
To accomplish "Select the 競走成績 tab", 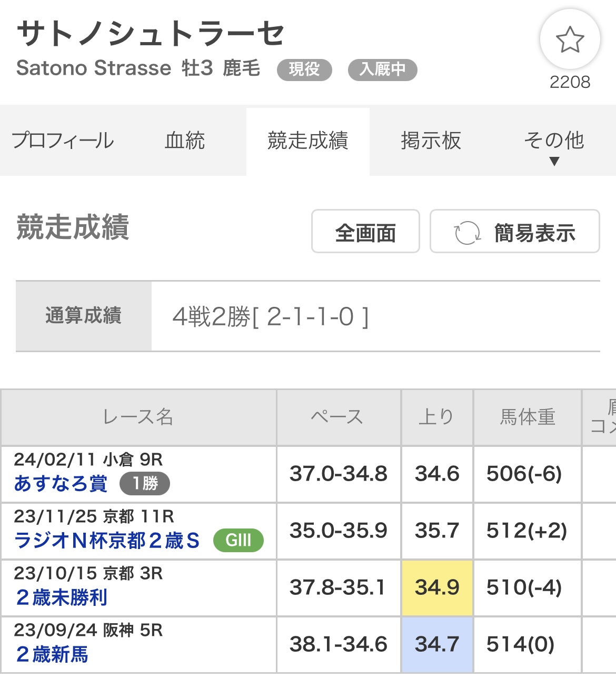I will pyautogui.click(x=308, y=141).
